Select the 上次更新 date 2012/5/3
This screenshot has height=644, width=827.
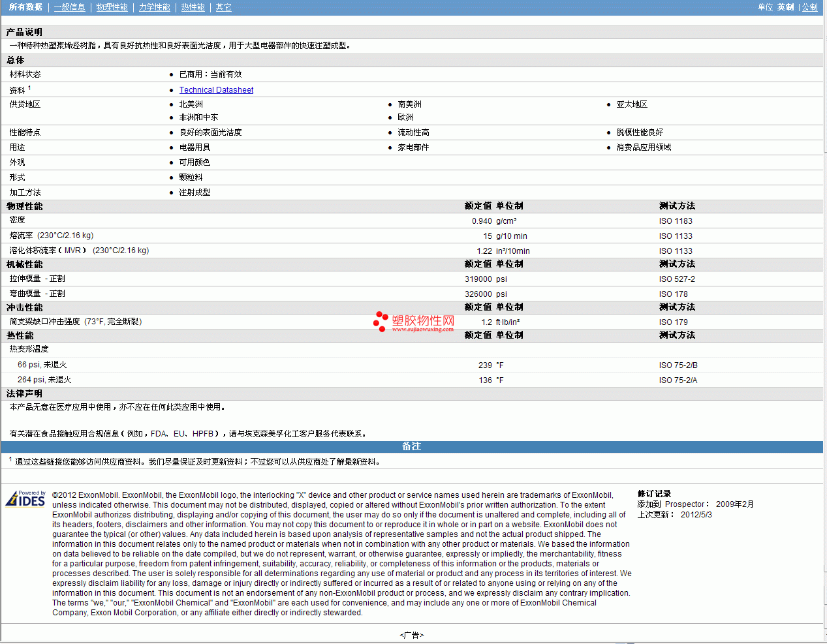[x=696, y=515]
